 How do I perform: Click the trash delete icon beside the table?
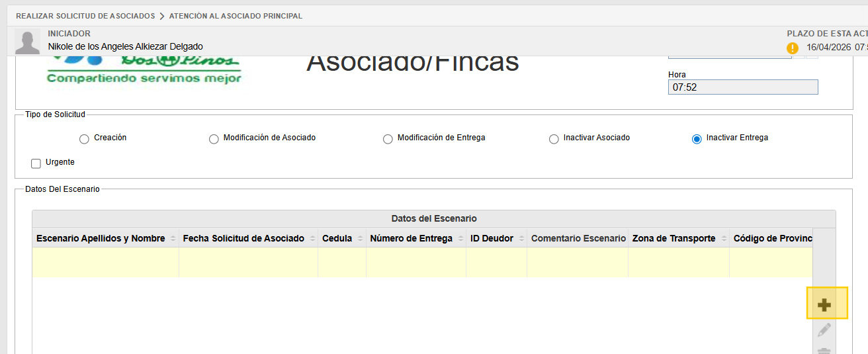(x=824, y=351)
